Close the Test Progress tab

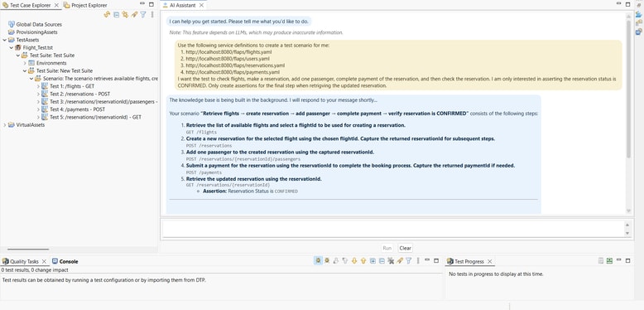(489, 261)
